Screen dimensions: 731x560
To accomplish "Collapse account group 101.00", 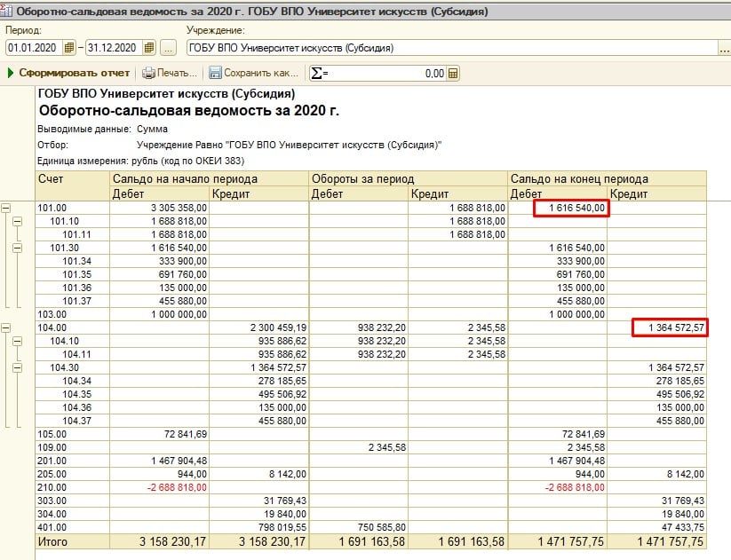I will point(7,208).
